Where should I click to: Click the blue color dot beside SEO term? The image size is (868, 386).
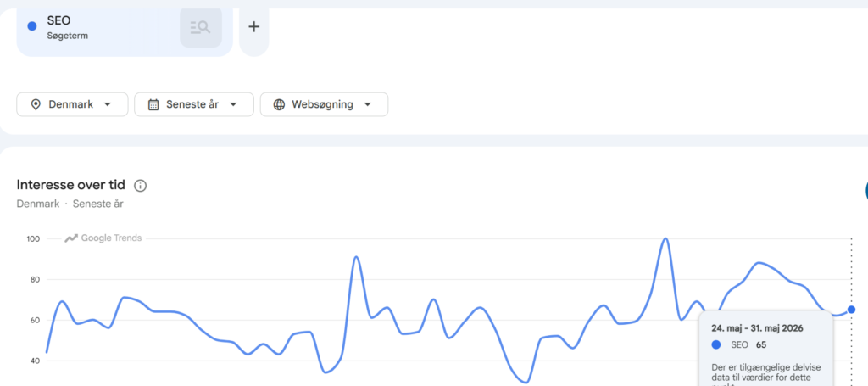pyautogui.click(x=32, y=26)
